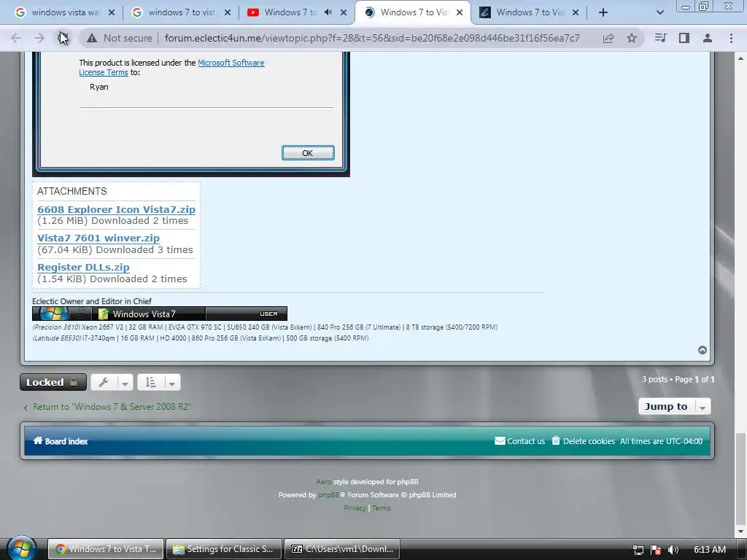
Task: Open the media control icon in toolbar
Action: click(x=660, y=38)
